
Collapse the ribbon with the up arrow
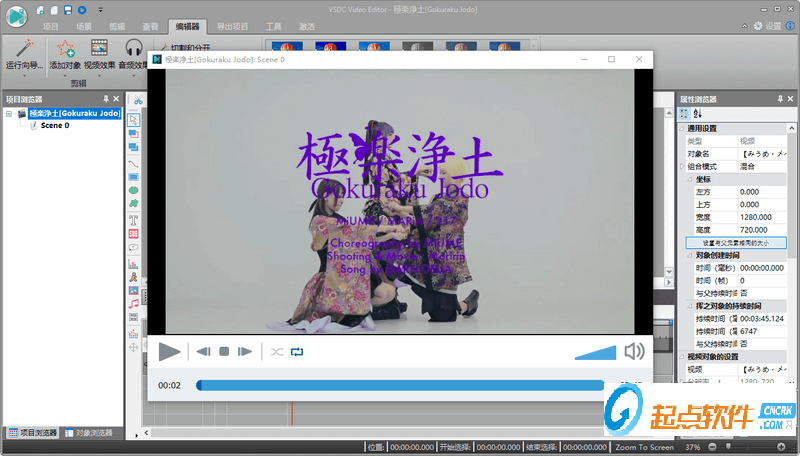744,26
